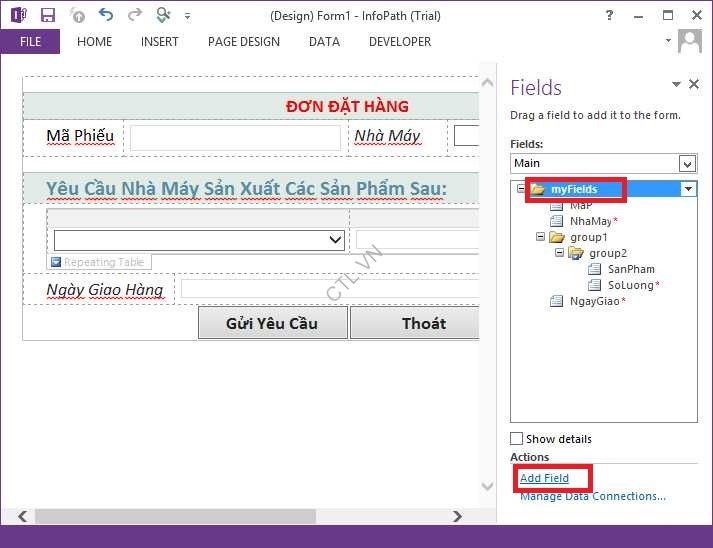
Task: Collapse the group2 tree node
Action: click(560, 253)
